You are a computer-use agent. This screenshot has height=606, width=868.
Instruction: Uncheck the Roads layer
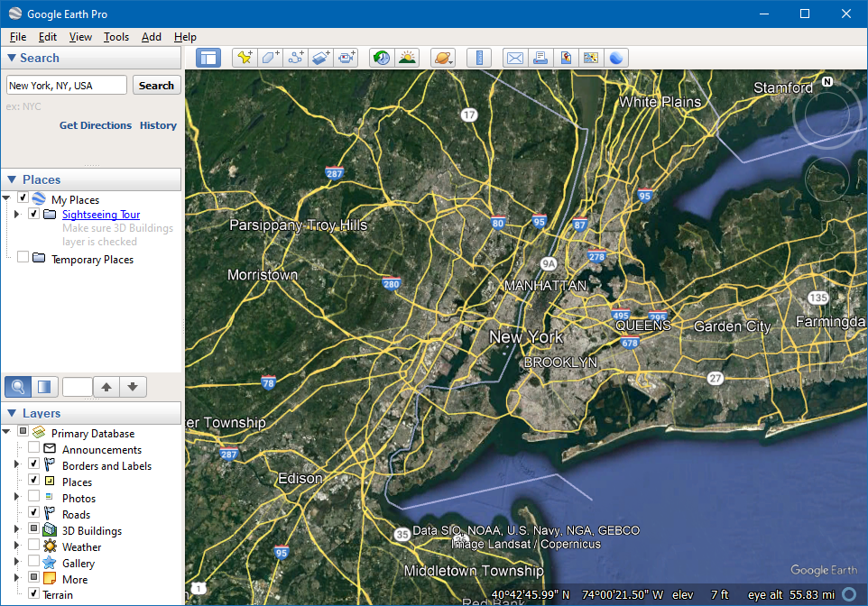33,514
